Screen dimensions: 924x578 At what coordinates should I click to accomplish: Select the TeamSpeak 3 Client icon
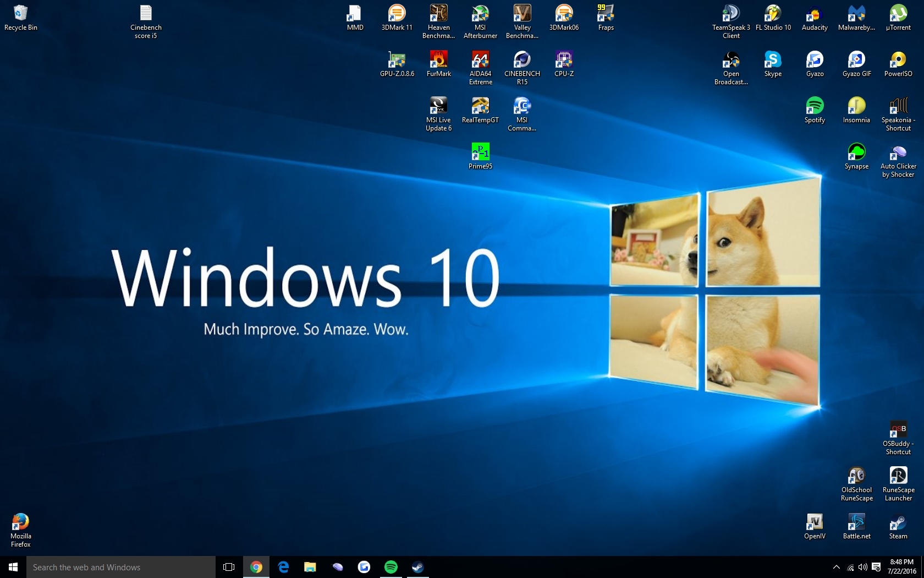(x=731, y=22)
